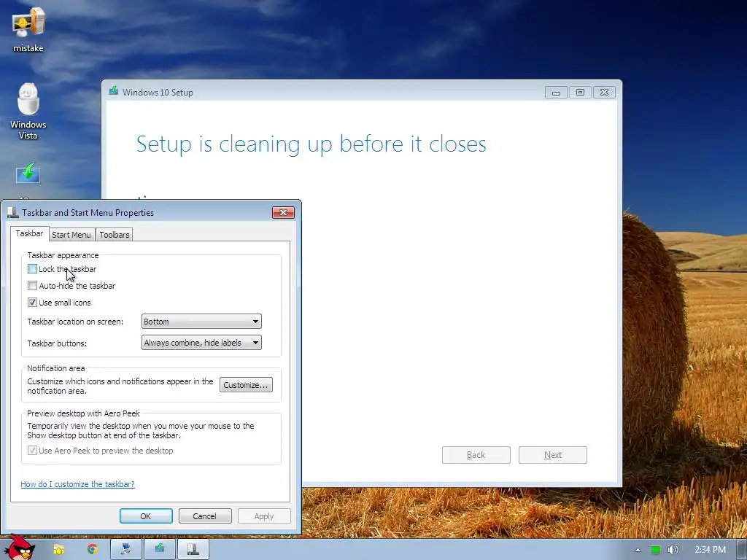
Task: Open Taskbar location on screen dropdown
Action: (x=201, y=322)
